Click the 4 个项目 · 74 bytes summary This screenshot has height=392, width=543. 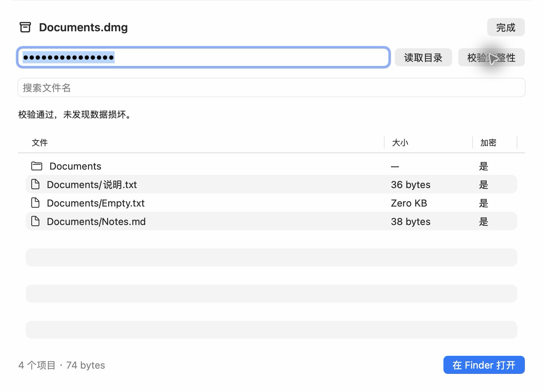coord(62,365)
